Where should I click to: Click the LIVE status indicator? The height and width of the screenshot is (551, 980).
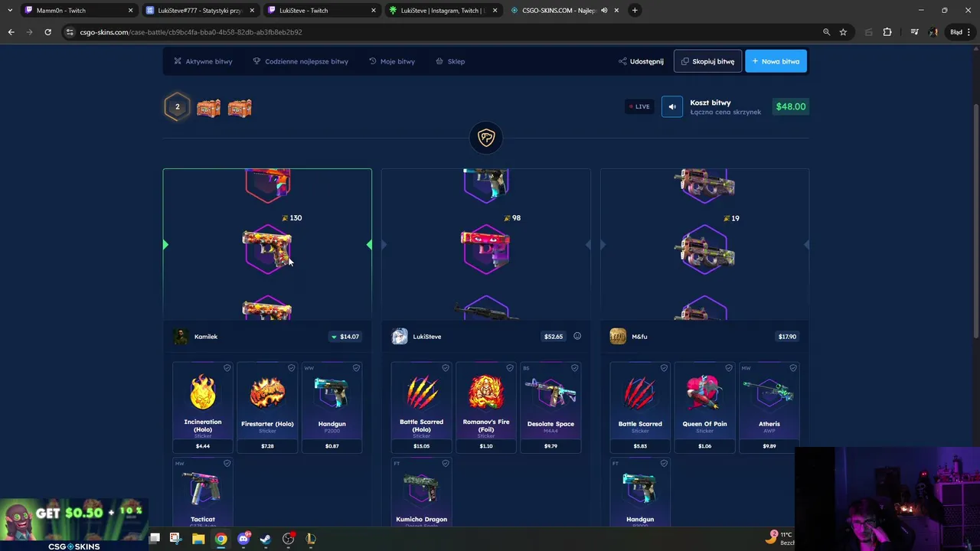tap(639, 106)
